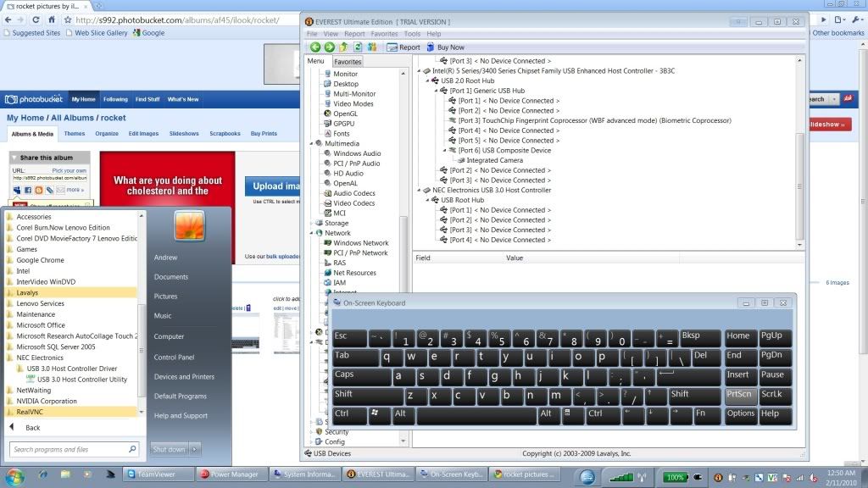This screenshot has width=868, height=488.
Task: Go forward with EVEREST green right arrow
Action: 330,47
